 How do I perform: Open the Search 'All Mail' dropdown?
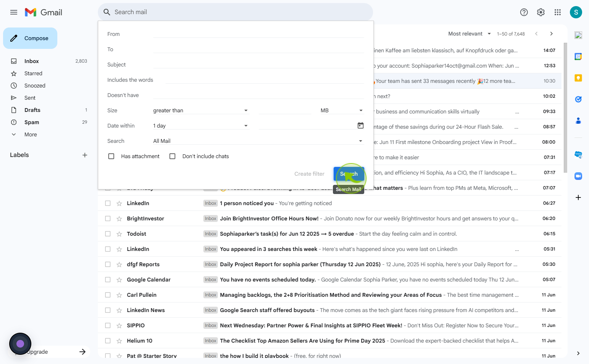(x=258, y=141)
